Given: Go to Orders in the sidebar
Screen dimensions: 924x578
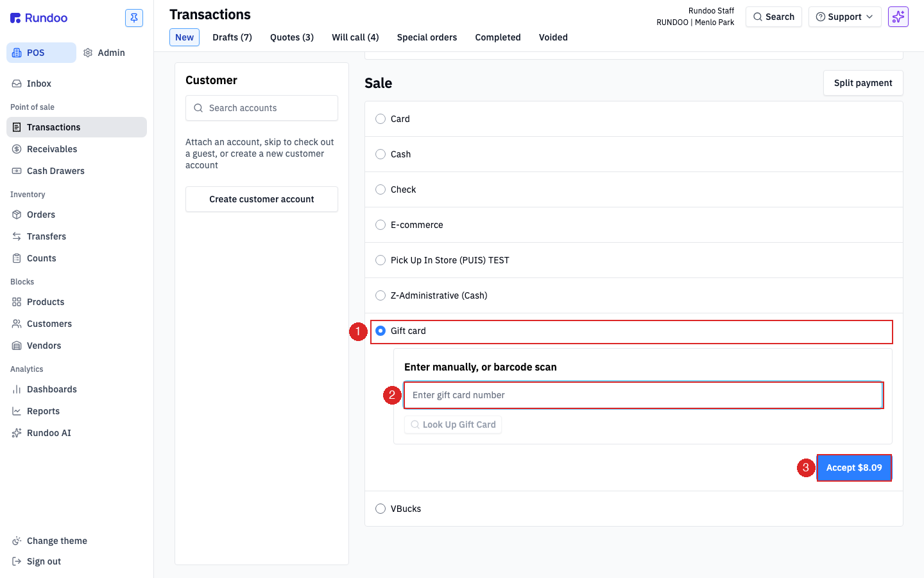Looking at the screenshot, I should point(76,215).
